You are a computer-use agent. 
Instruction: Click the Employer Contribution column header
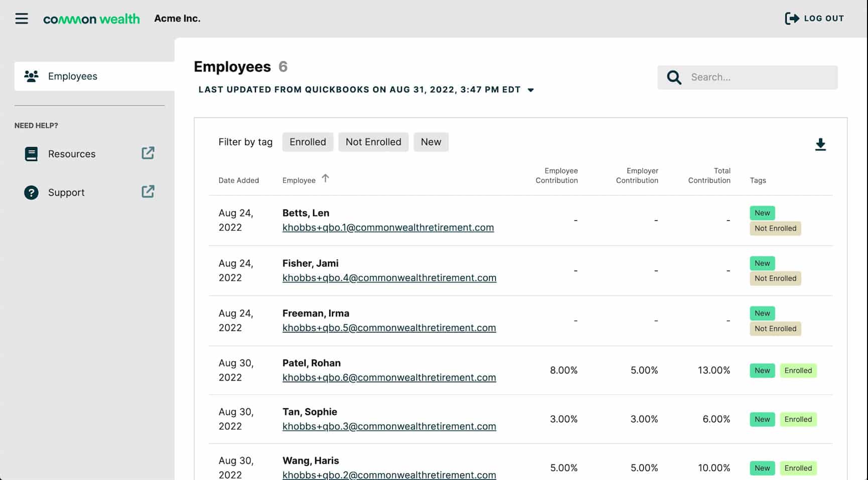point(637,176)
